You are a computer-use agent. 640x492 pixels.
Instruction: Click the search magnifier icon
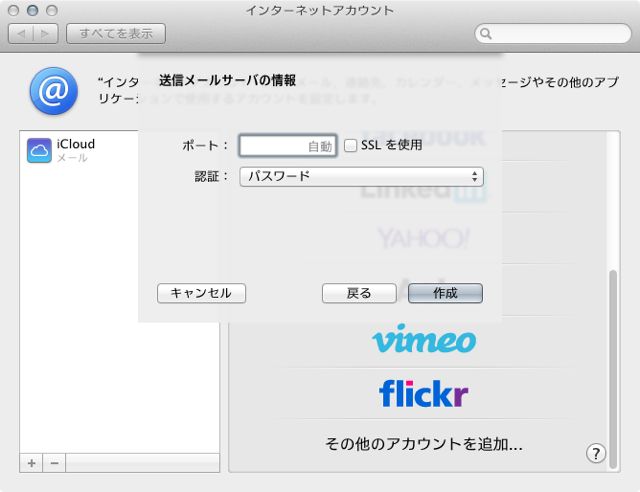(485, 33)
